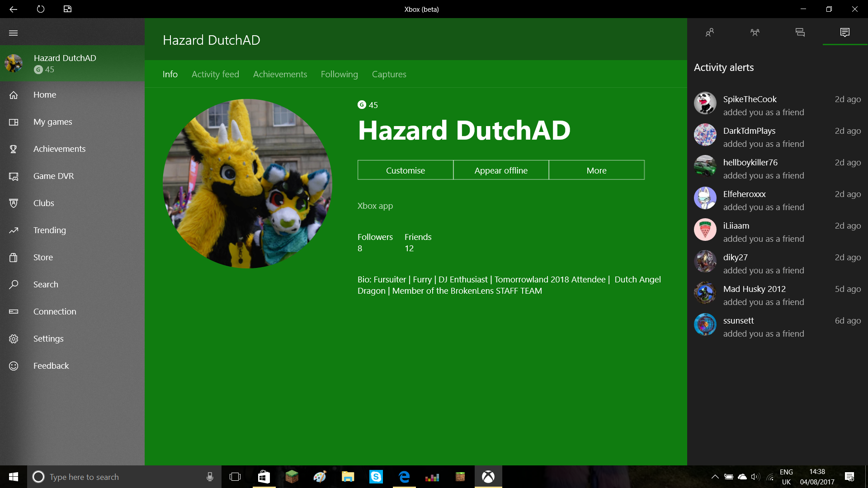The height and width of the screenshot is (488, 868).
Task: Open SpikeTheCook friend alert
Action: click(778, 105)
